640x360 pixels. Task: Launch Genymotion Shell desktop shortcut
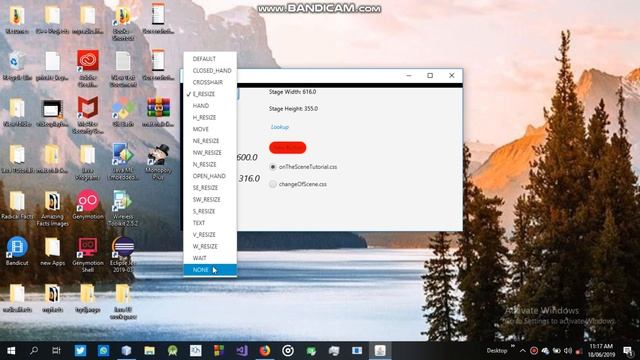coord(88,255)
